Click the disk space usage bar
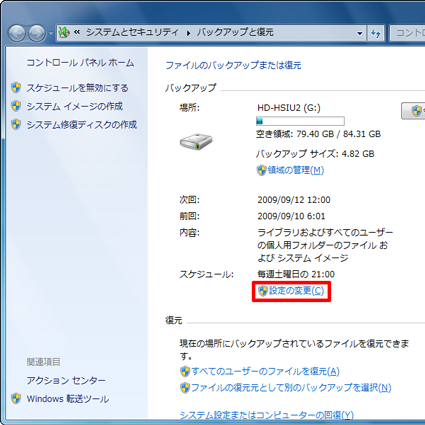The image size is (425, 425). pyautogui.click(x=300, y=121)
